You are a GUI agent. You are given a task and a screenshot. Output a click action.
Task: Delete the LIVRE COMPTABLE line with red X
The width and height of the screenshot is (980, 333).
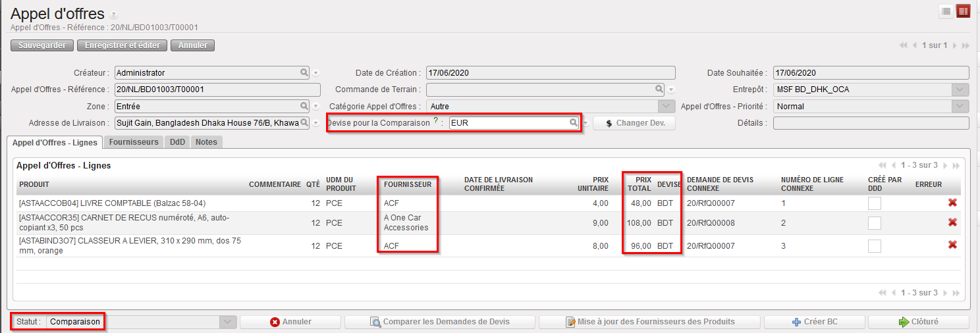point(952,203)
